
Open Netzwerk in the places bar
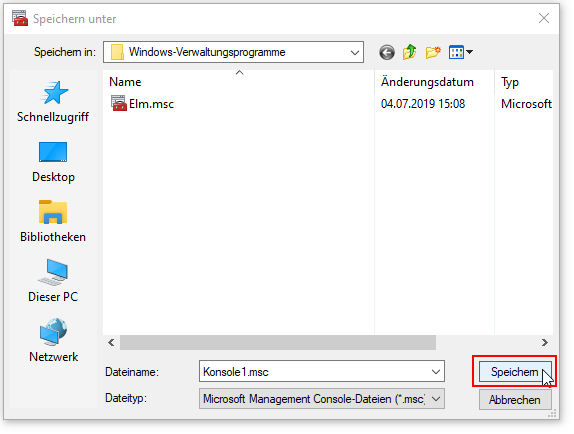click(53, 340)
